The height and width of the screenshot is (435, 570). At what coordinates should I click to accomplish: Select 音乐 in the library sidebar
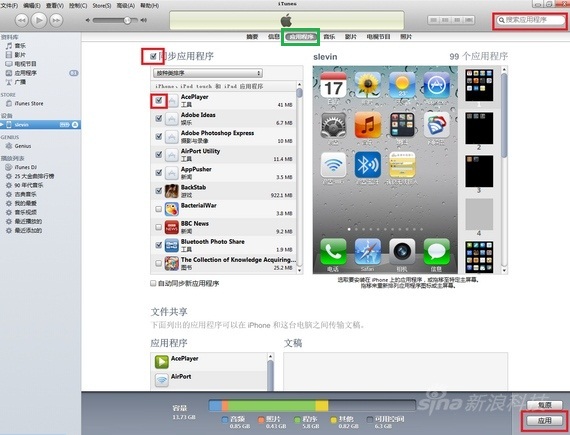point(20,46)
